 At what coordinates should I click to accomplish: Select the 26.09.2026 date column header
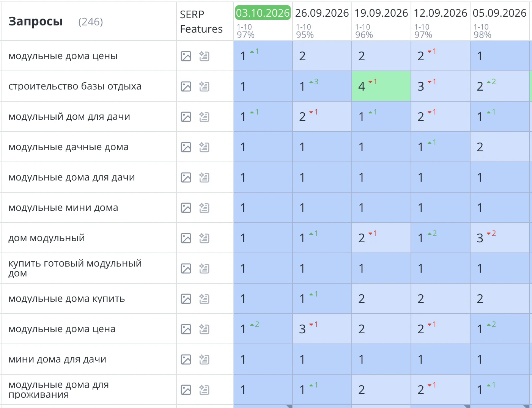click(x=322, y=13)
